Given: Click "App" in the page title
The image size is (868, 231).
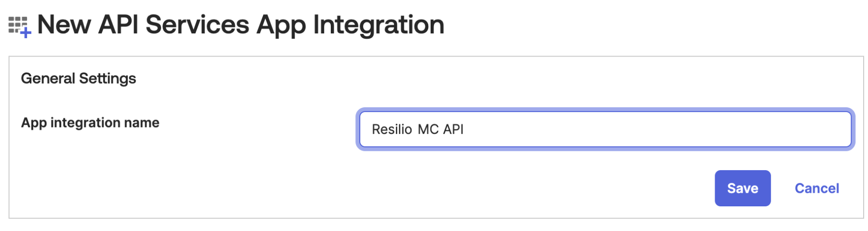Looking at the screenshot, I should click(281, 24).
